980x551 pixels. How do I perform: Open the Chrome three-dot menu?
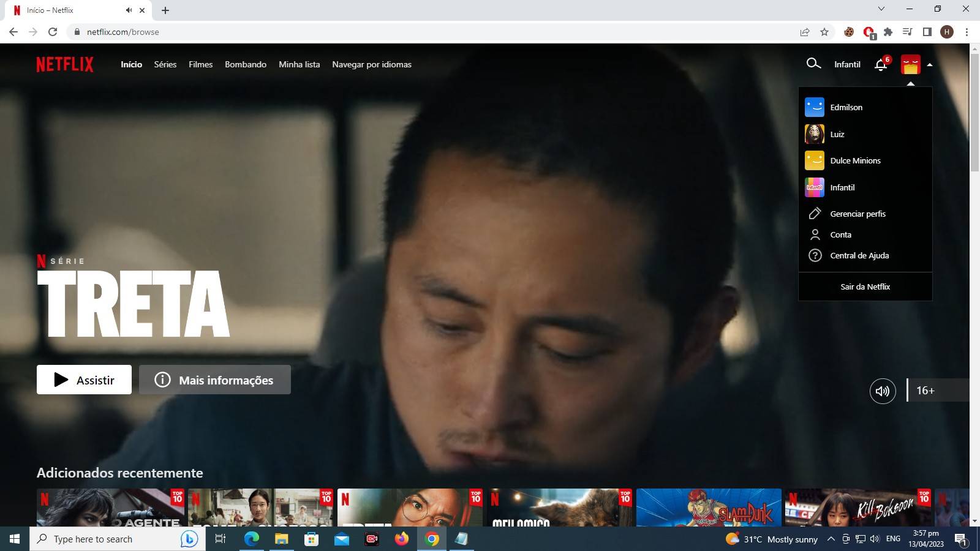pyautogui.click(x=967, y=32)
